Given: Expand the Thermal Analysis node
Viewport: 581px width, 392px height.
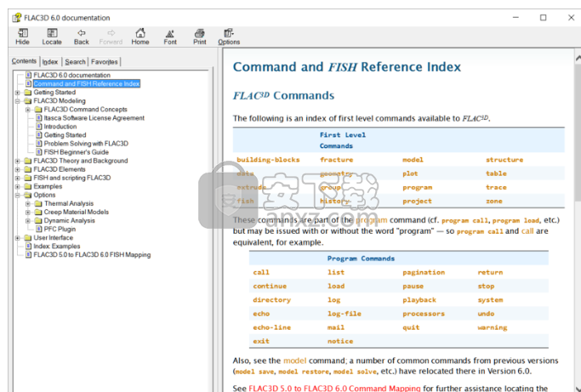Looking at the screenshot, I should 28,203.
